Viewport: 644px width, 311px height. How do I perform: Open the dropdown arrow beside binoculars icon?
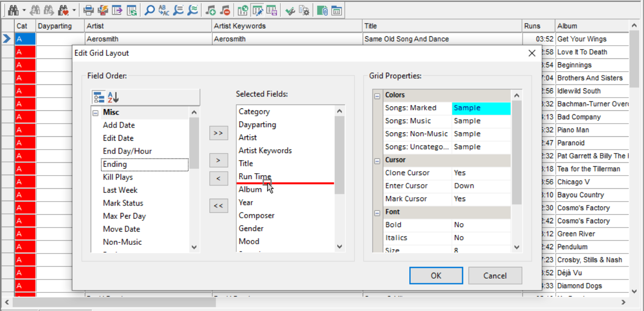point(24,10)
